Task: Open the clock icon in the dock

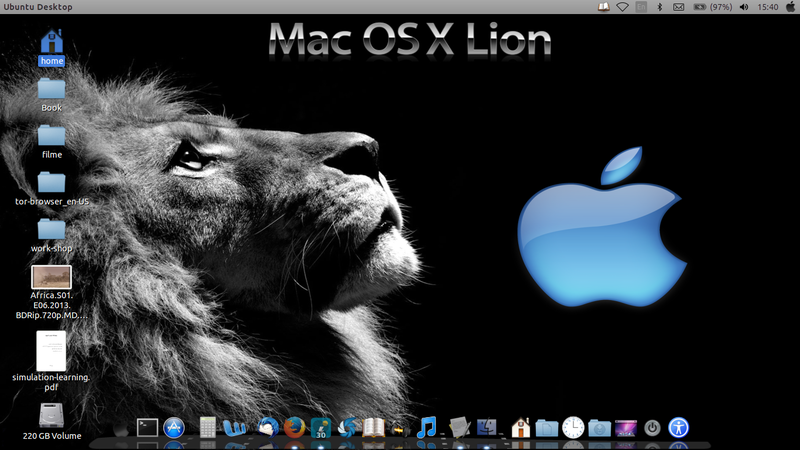Action: (573, 428)
